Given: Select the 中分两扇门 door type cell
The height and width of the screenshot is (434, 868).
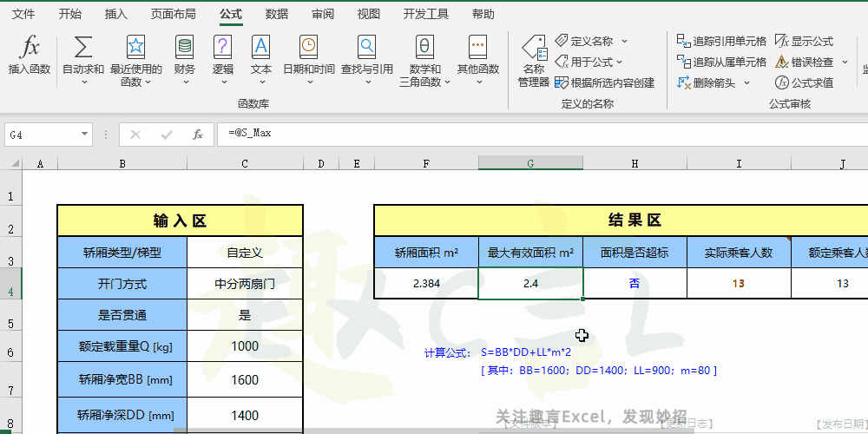Looking at the screenshot, I should click(245, 284).
